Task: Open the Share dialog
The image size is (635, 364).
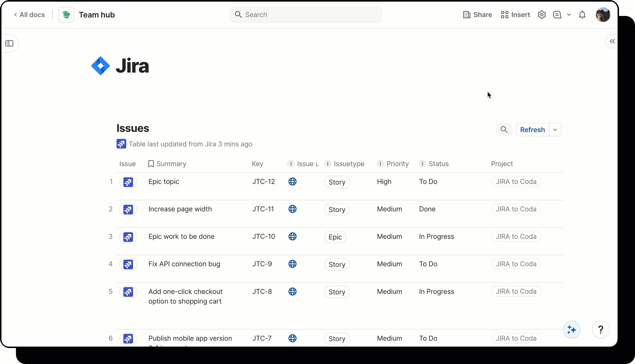Action: [x=477, y=15]
